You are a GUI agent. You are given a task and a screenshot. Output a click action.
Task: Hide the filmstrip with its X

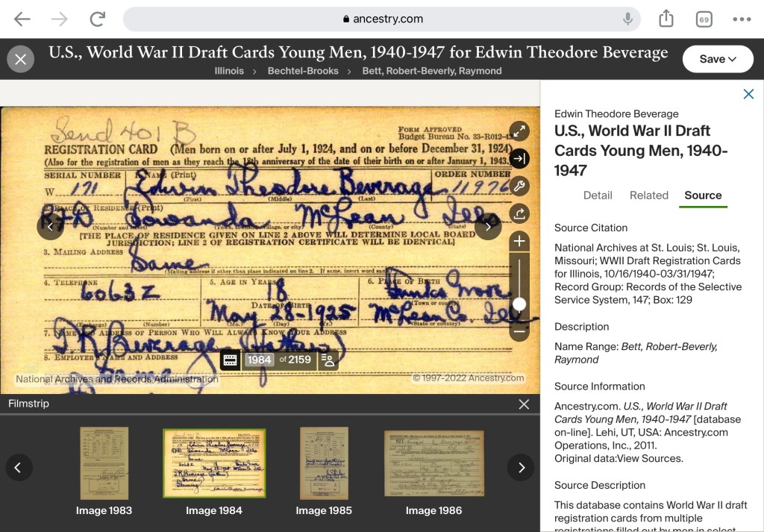pos(524,404)
